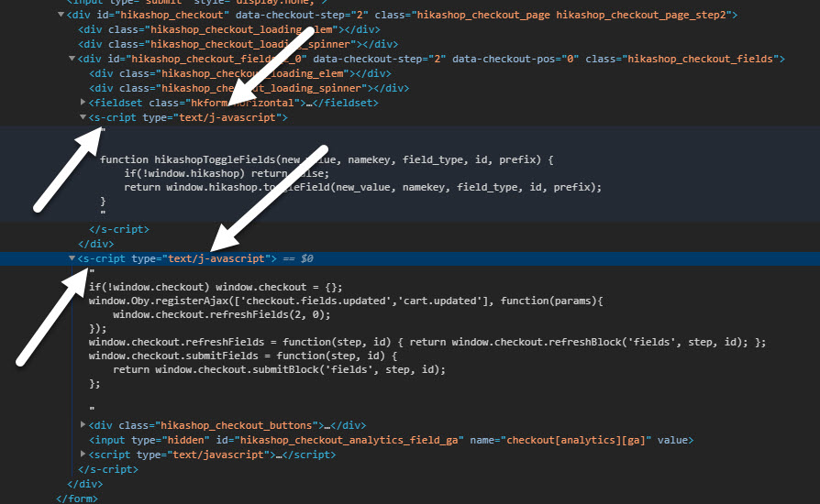Click function hikashopToggleFields line
820x504 pixels.
point(327,159)
